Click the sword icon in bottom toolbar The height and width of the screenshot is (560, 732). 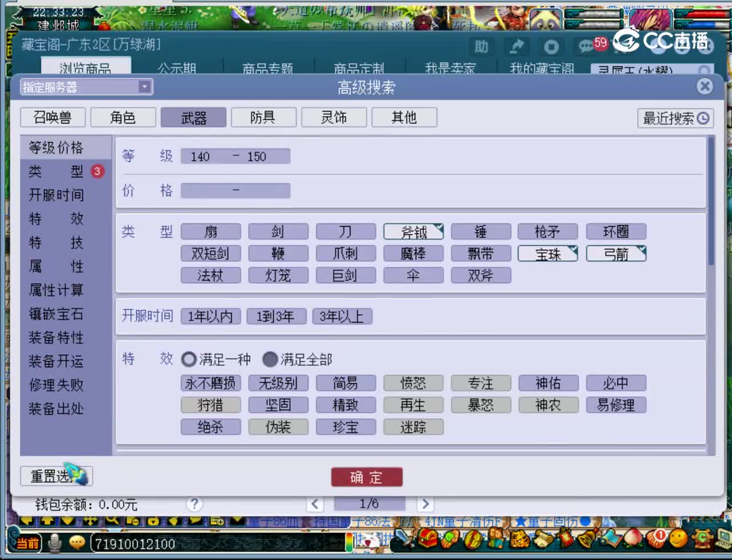click(x=404, y=539)
